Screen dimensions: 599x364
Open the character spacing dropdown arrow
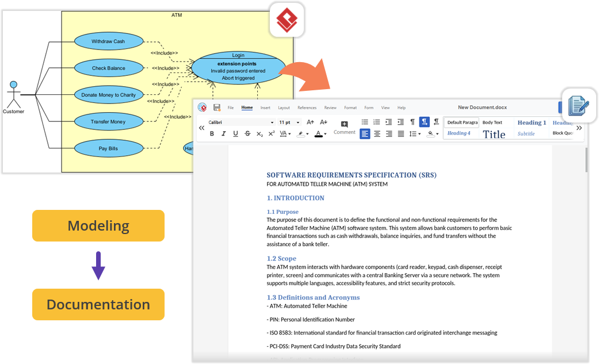[x=289, y=134]
